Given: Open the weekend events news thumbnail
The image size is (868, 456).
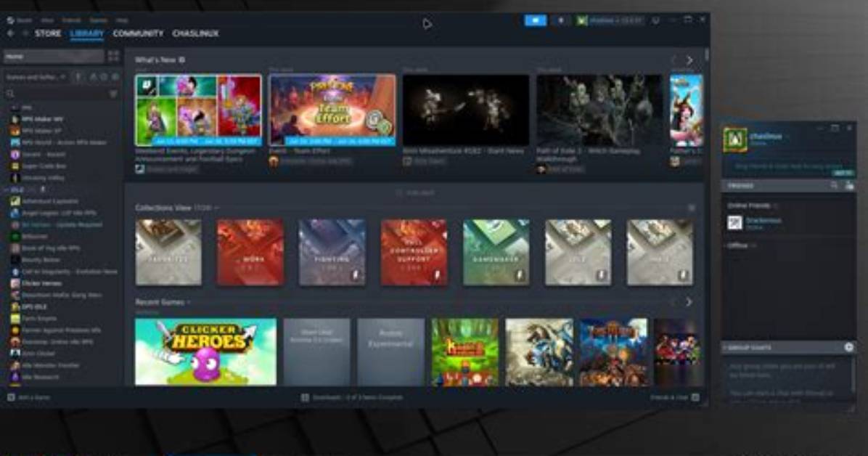Looking at the screenshot, I should (198, 110).
